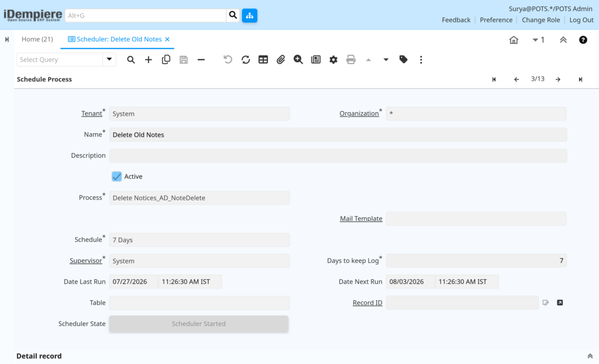Click the Schedule field showing 7 Days
This screenshot has width=599, height=364.
point(199,240)
